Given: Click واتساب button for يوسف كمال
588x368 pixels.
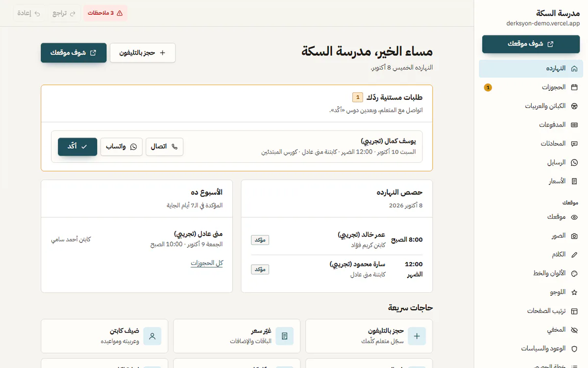Looking at the screenshot, I should coord(122,147).
